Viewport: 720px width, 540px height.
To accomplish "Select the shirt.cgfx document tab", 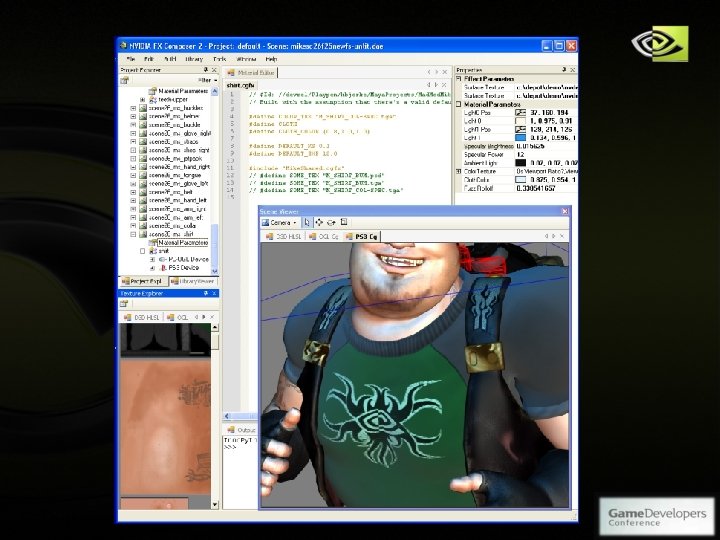I will 241,85.
